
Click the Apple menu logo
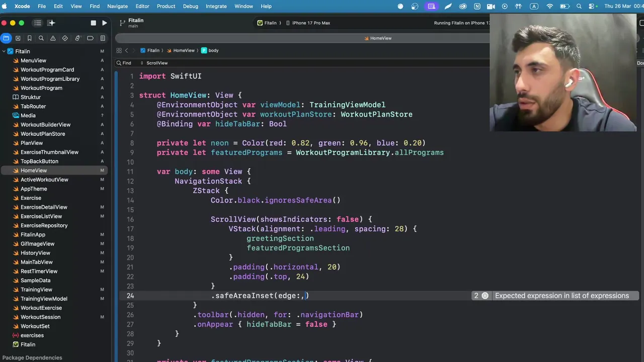pos(5,6)
